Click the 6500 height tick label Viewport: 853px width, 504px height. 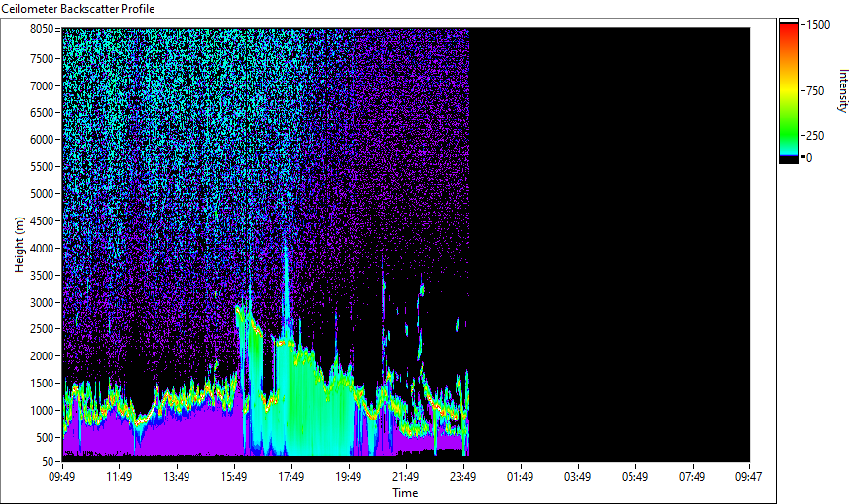click(42, 113)
